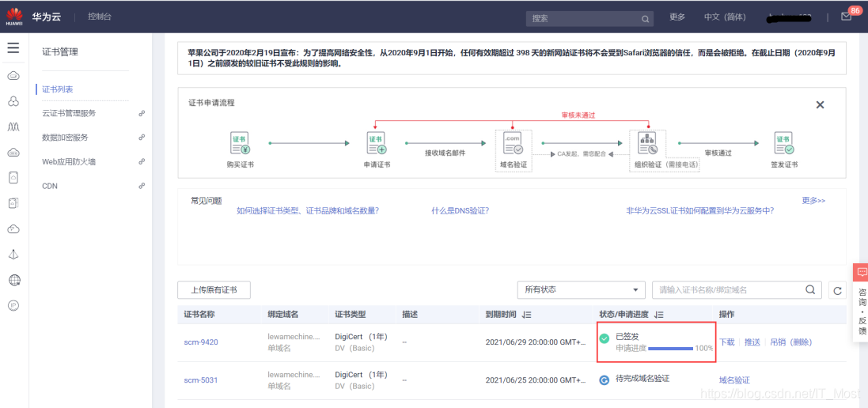The height and width of the screenshot is (408, 868).
Task: Open CDN from side menu
Action: pos(50,186)
